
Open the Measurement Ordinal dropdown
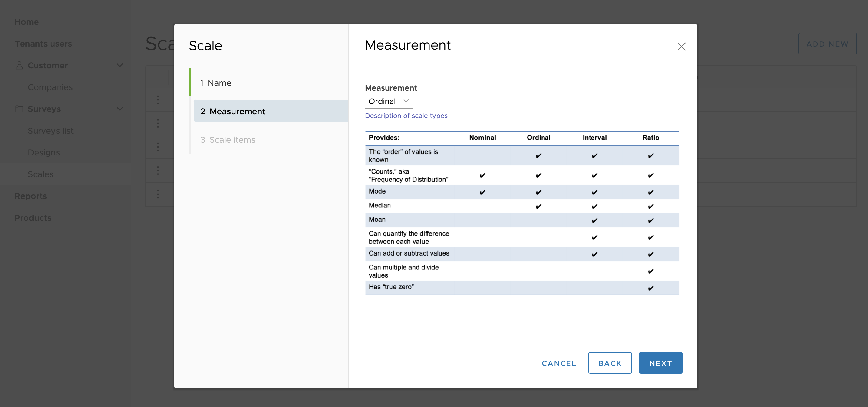pos(389,101)
